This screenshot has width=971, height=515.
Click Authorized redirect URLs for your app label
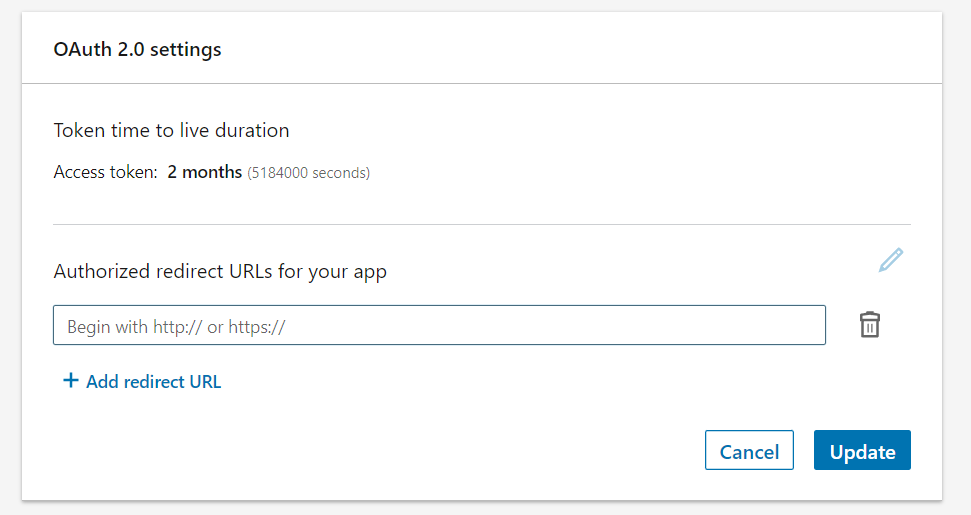tap(220, 271)
